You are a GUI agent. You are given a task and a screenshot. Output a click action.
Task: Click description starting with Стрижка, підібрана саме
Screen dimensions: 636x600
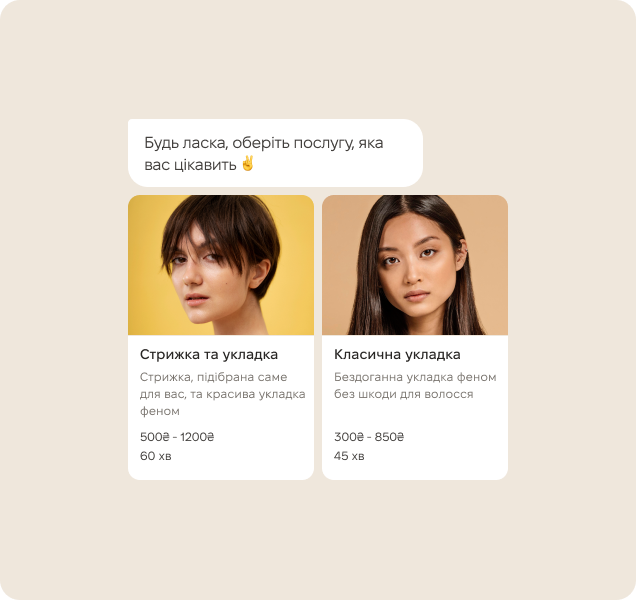click(x=223, y=394)
